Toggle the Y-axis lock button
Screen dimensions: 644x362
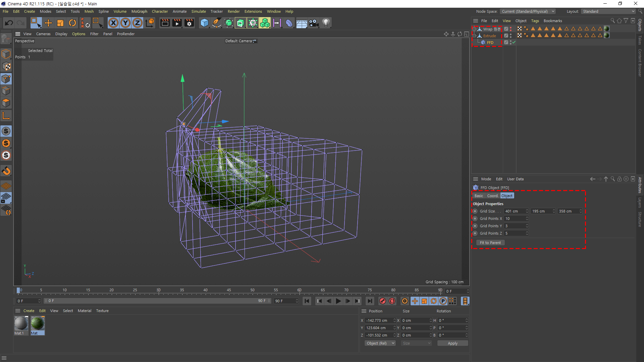click(x=125, y=23)
